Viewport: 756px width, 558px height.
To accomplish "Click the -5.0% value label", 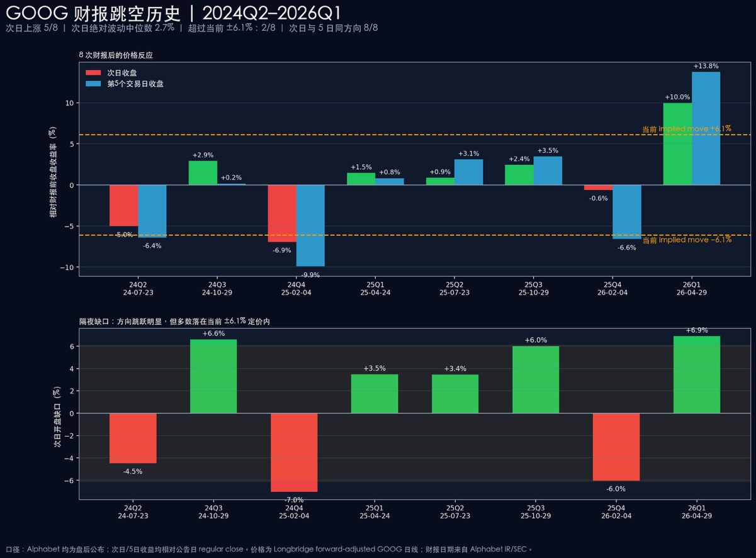I will pyautogui.click(x=124, y=235).
